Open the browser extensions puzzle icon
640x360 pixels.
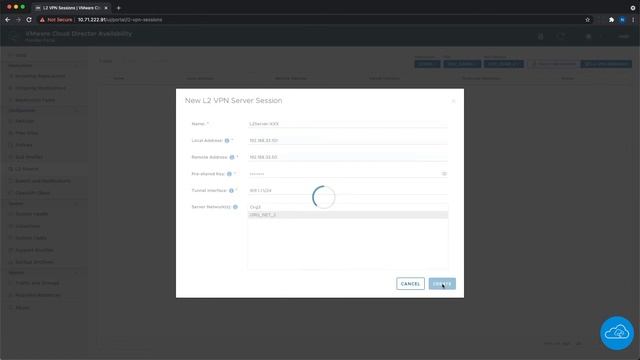click(611, 20)
